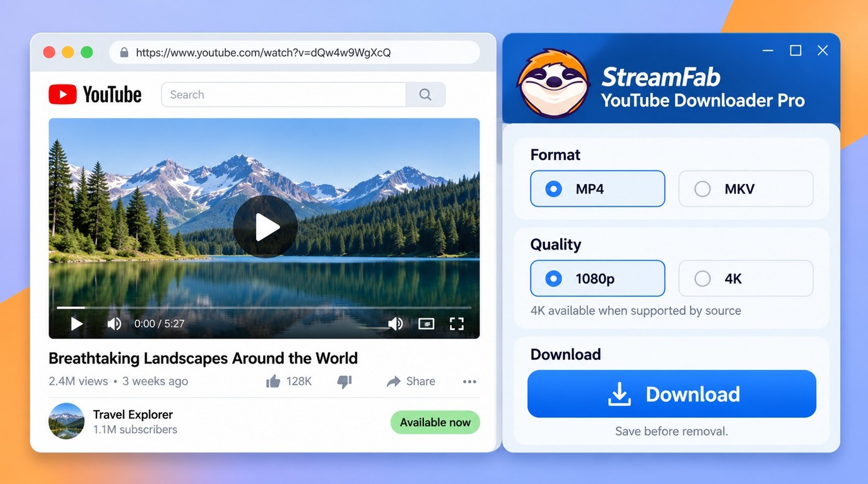Screen dimensions: 868x484
Task: Click the YouTube logo in browser
Action: (x=95, y=95)
